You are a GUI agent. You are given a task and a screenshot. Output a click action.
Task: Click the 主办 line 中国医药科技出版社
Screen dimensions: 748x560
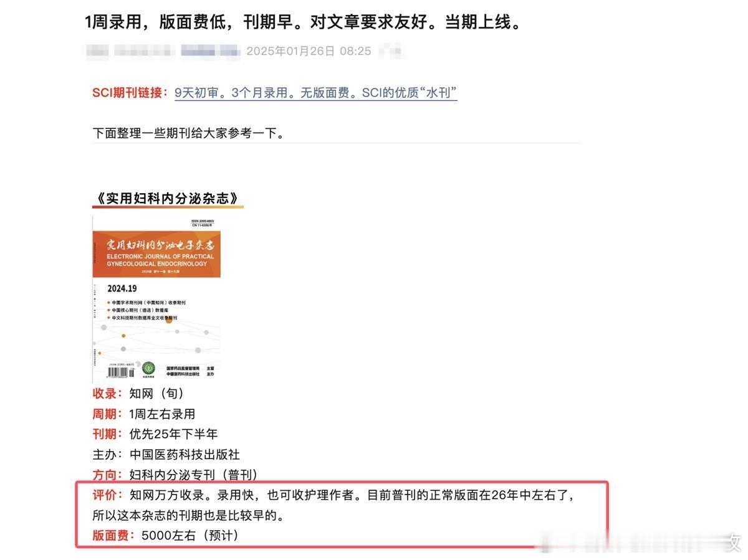pos(166,455)
